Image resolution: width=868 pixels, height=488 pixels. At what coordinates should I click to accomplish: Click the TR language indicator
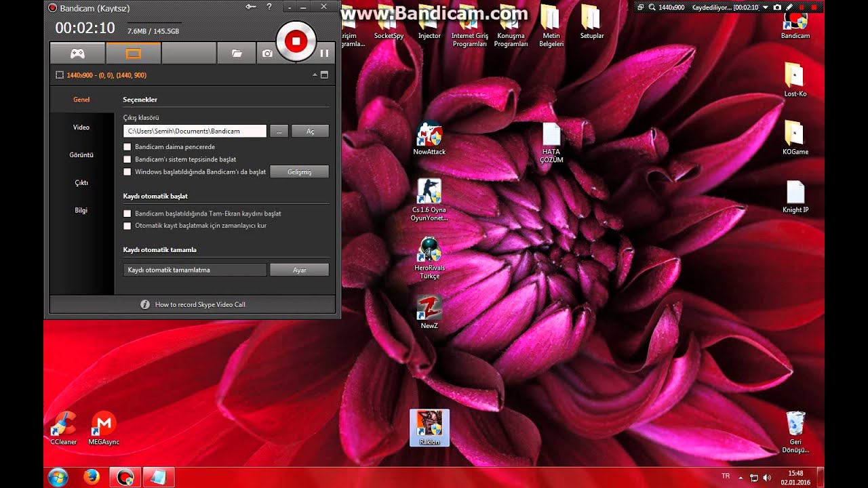[x=726, y=476]
